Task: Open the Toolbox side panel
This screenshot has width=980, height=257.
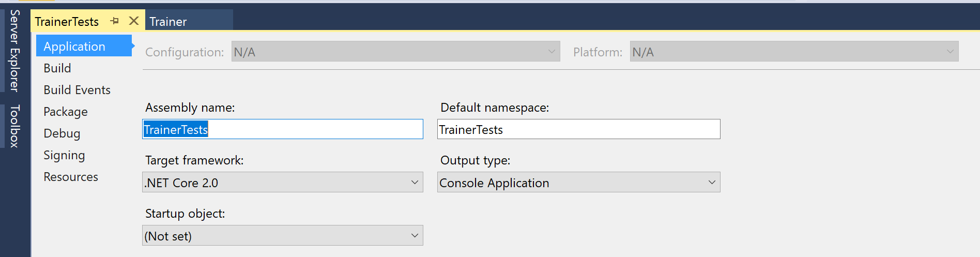Action: click(x=14, y=126)
